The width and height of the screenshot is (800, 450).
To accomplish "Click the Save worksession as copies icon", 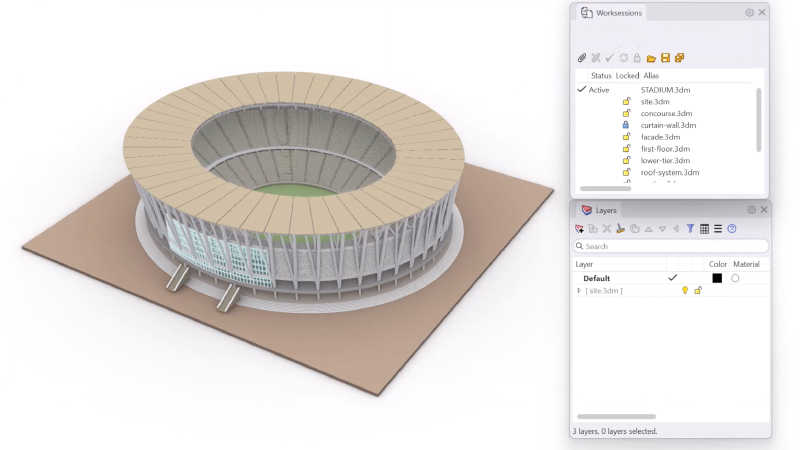I will click(679, 58).
